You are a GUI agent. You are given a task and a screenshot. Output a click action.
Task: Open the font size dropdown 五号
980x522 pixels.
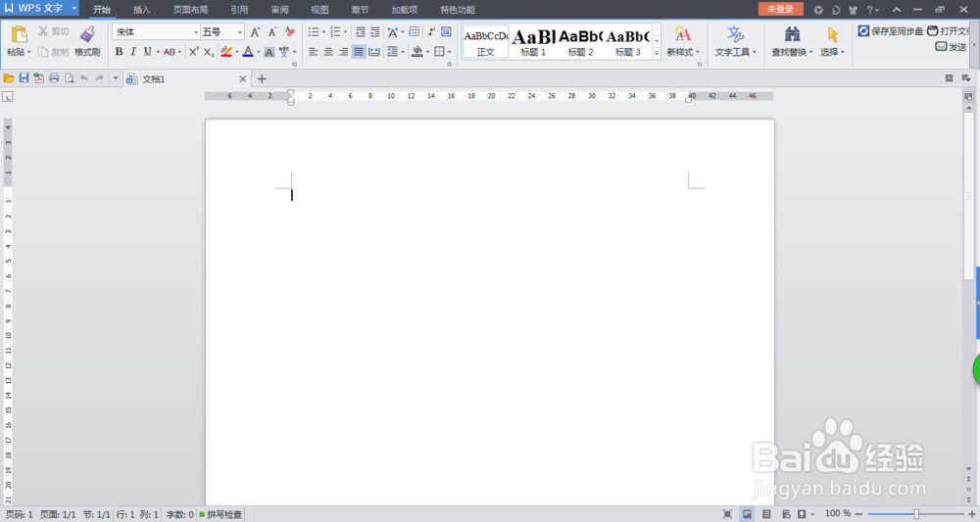239,32
